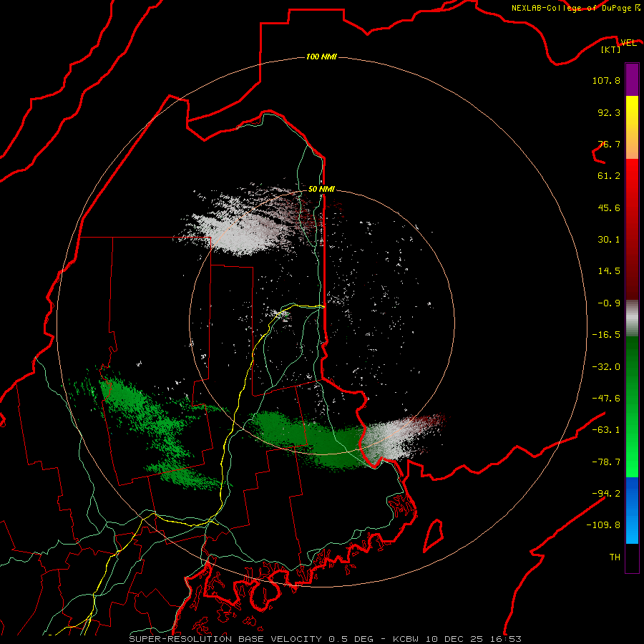Screen dimensions: 644x644
Task: Select the 92.3 value on the velocity scale
Action: [x=609, y=112]
